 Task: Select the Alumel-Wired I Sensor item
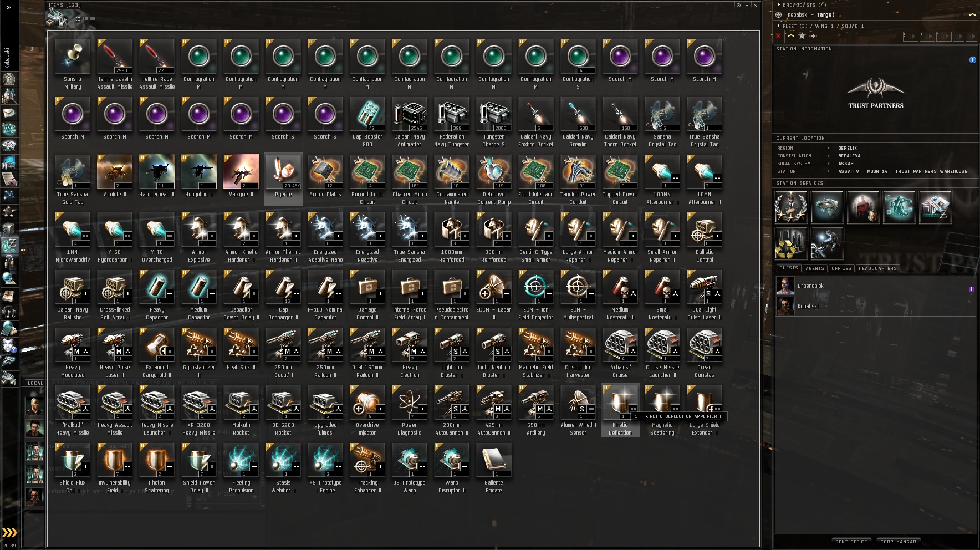click(578, 411)
